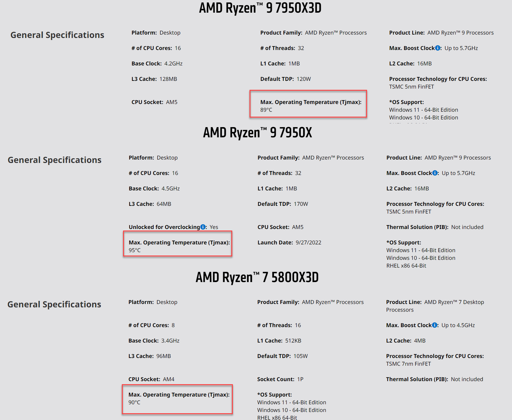This screenshot has height=420, width=512.
Task: Click the info icon next to 7950X Max. Boost Clock
Action: click(435, 173)
